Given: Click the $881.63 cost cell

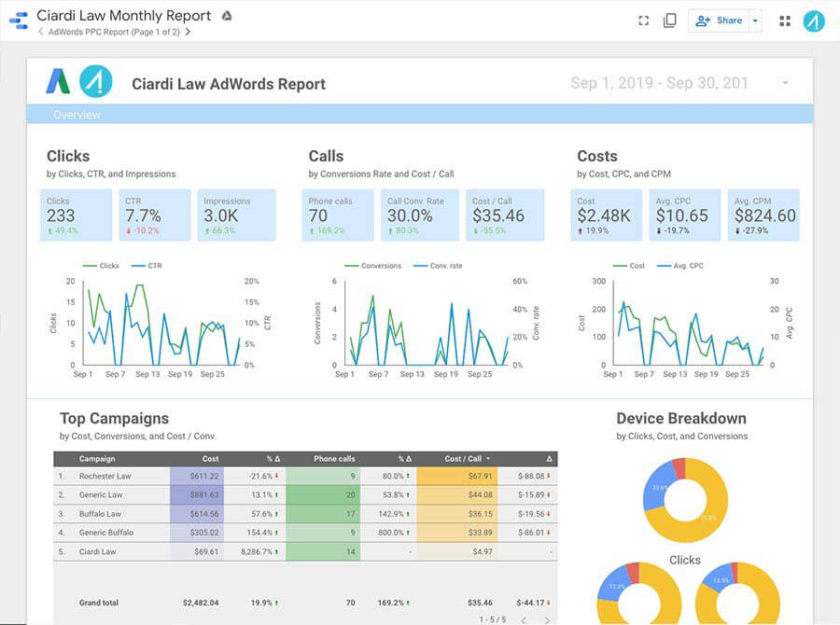Looking at the screenshot, I should [x=197, y=494].
